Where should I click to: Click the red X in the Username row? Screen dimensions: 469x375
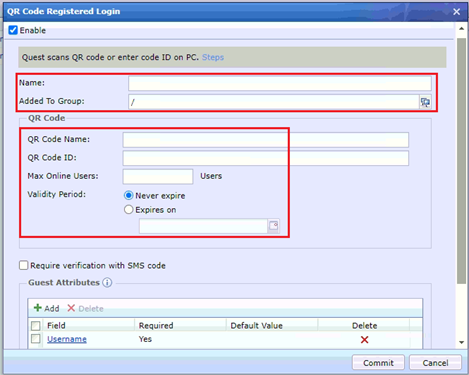click(364, 340)
